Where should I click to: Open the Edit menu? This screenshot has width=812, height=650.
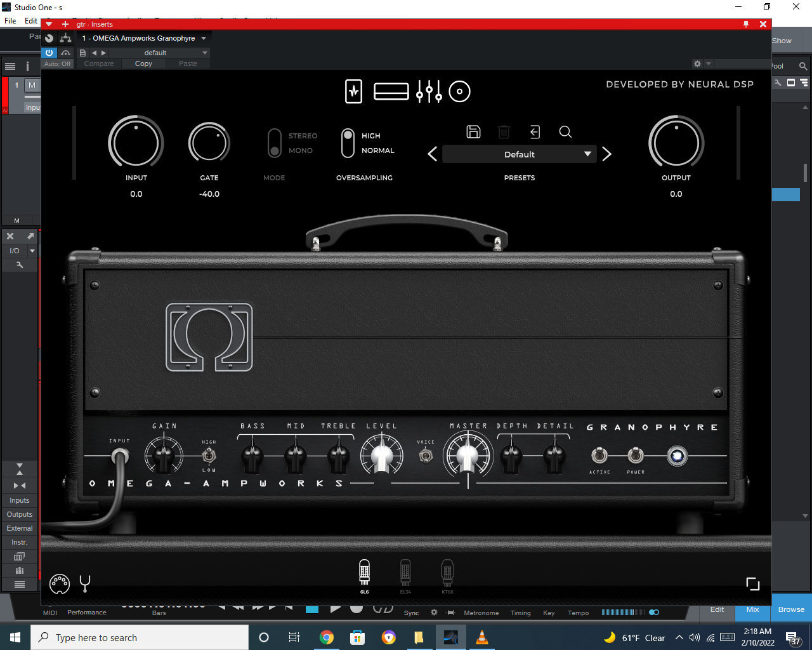click(31, 20)
